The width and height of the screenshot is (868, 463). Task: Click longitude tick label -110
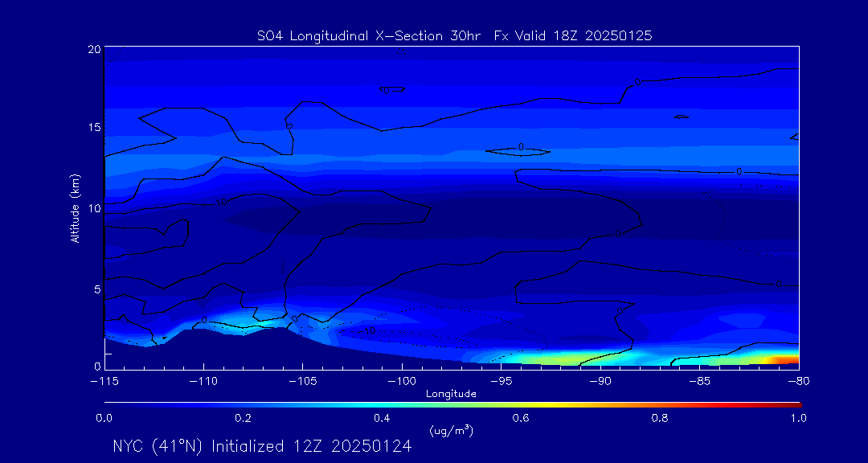[x=203, y=382]
